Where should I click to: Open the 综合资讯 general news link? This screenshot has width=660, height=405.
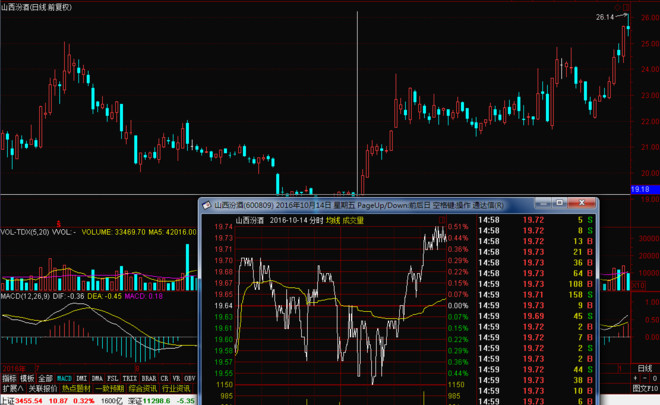pyautogui.click(x=143, y=388)
